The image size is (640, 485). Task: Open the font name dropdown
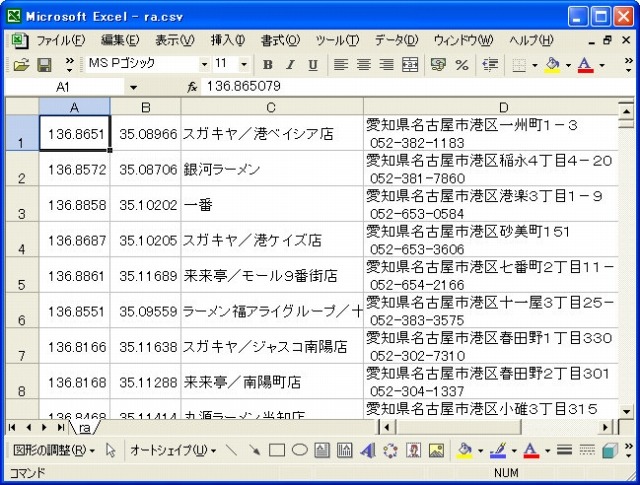point(204,65)
